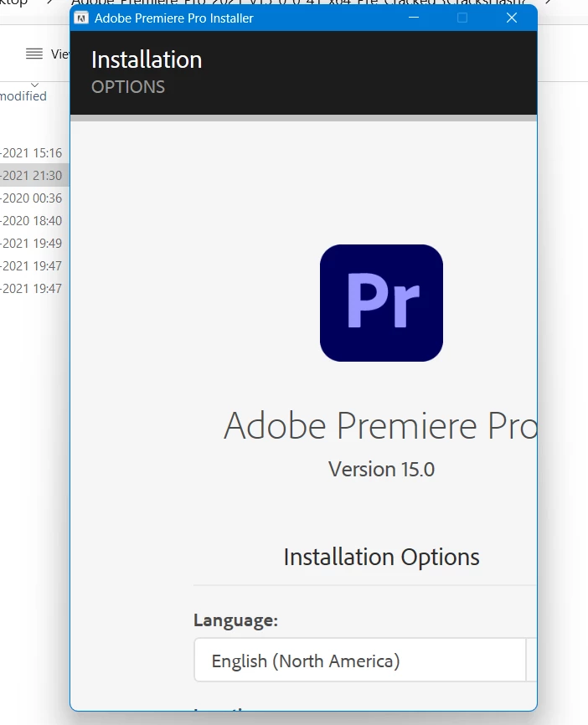Click the Installation header title

147,59
